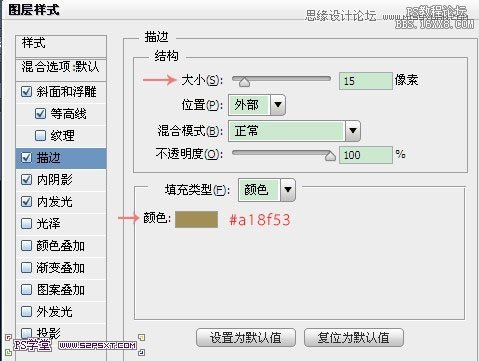Click the size field showing 15
The height and width of the screenshot is (361, 479).
coord(366,81)
